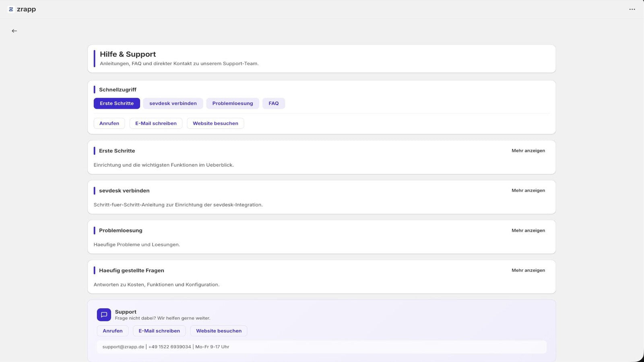This screenshot has height=362, width=644.
Task: Click the zrapp logo icon
Action: [x=11, y=9]
